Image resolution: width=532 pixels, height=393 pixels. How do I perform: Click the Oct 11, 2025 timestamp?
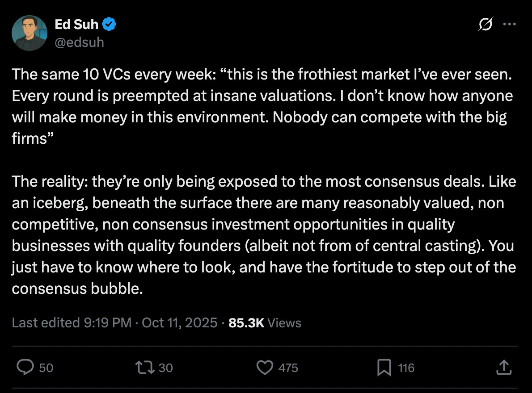(179, 322)
